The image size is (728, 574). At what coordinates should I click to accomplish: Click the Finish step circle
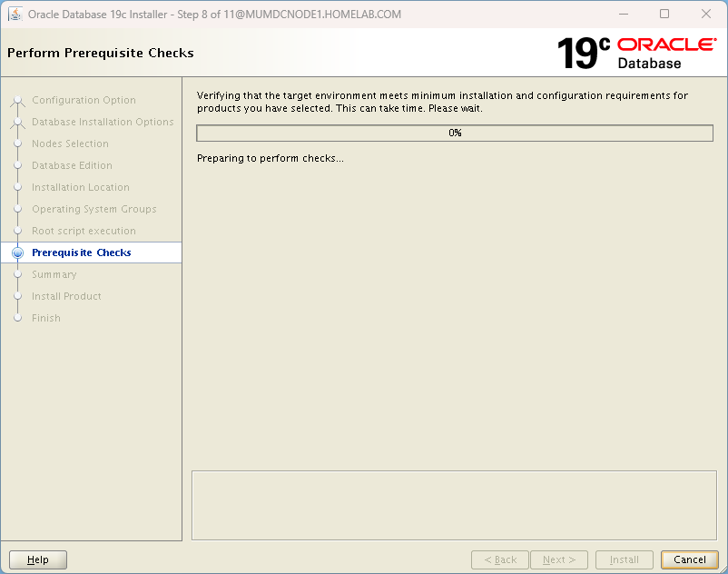click(x=18, y=318)
